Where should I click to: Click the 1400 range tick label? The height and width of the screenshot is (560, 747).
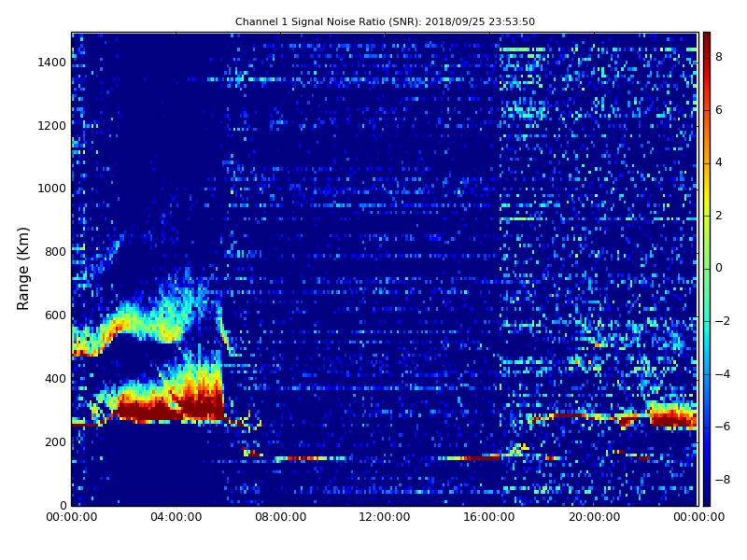(51, 63)
